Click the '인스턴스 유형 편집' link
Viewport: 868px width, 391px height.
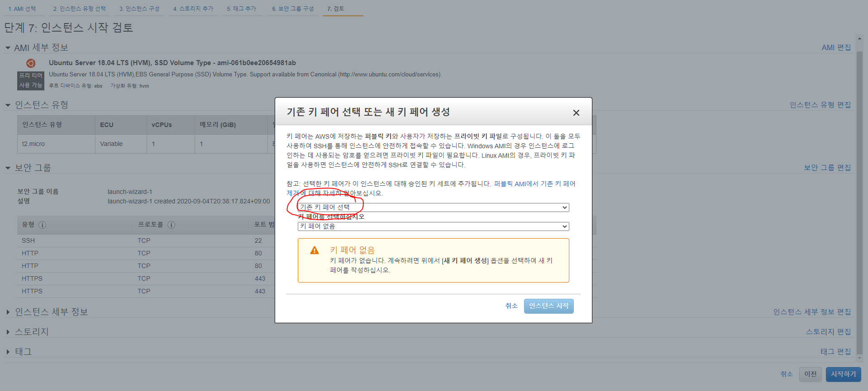(x=820, y=105)
